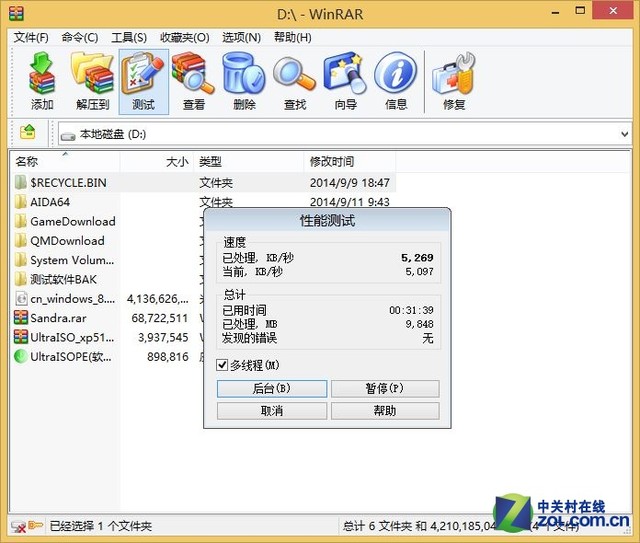Click the 帮助 help button in dialog
The image size is (640, 543).
pyautogui.click(x=385, y=411)
